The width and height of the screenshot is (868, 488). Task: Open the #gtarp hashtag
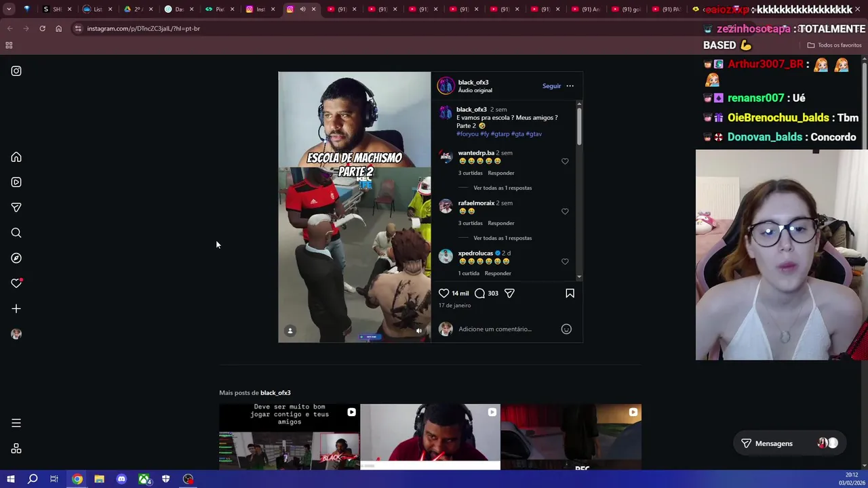tap(500, 134)
